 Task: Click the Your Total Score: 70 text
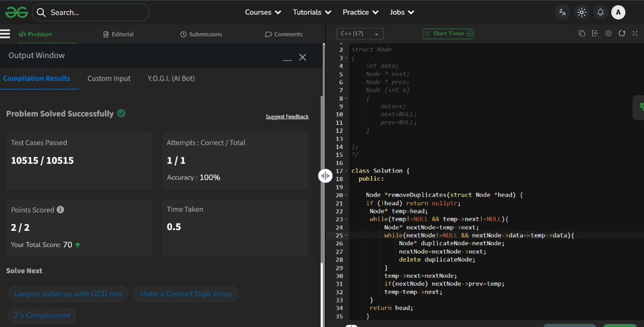tap(46, 244)
